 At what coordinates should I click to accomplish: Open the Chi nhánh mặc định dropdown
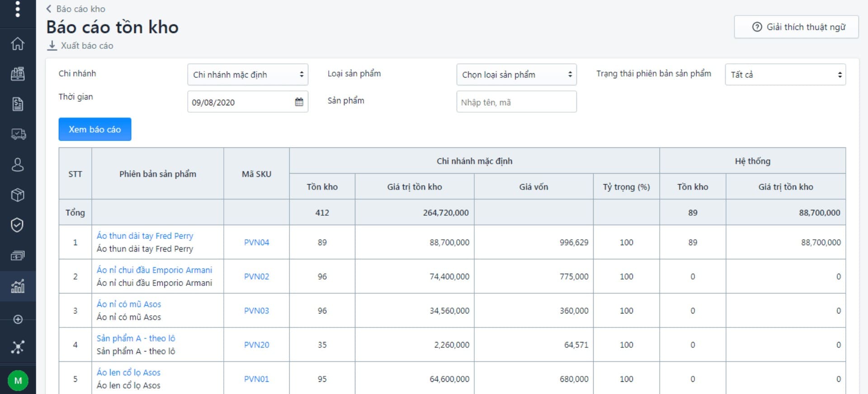coord(248,75)
